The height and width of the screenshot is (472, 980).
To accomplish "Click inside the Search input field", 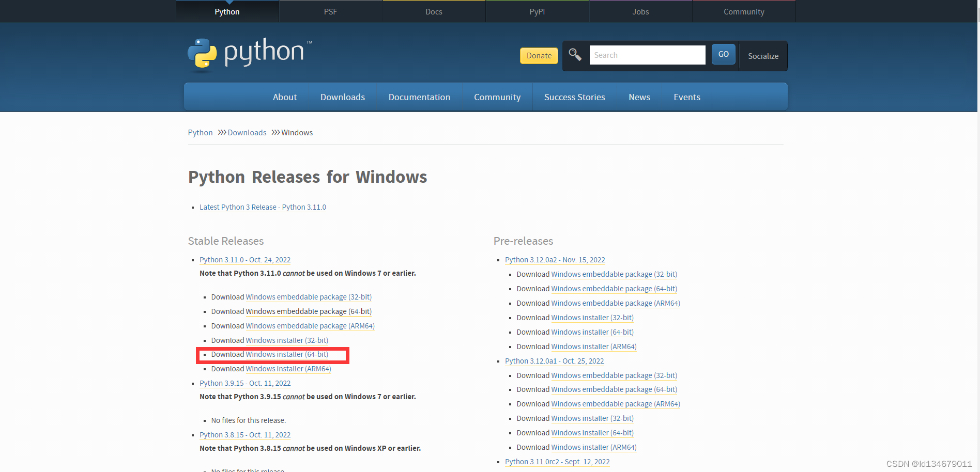I will tap(647, 55).
